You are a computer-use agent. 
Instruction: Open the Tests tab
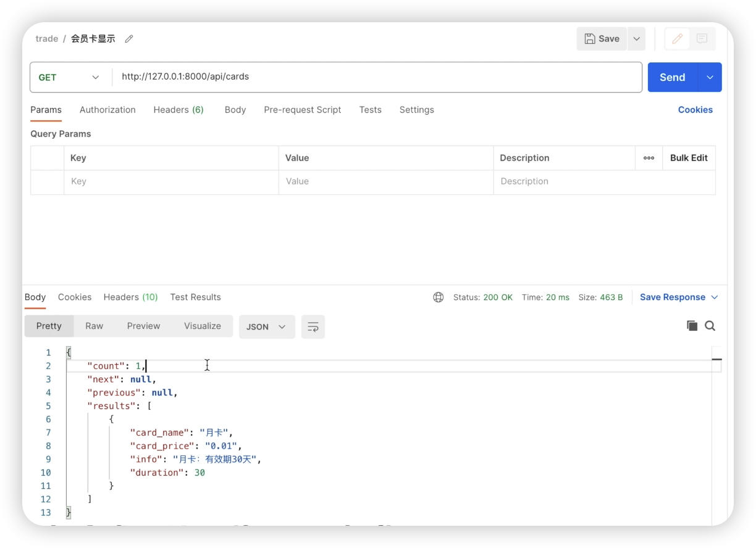tap(370, 110)
